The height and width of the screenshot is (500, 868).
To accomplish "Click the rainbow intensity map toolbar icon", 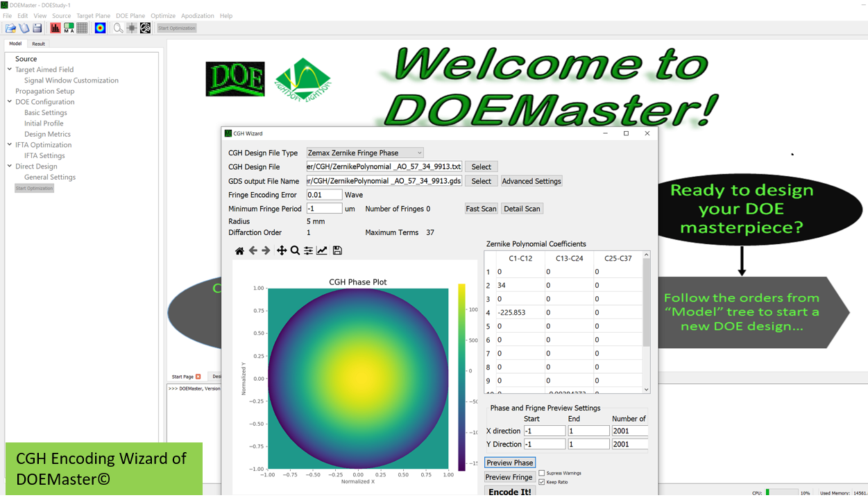I will click(x=100, y=28).
